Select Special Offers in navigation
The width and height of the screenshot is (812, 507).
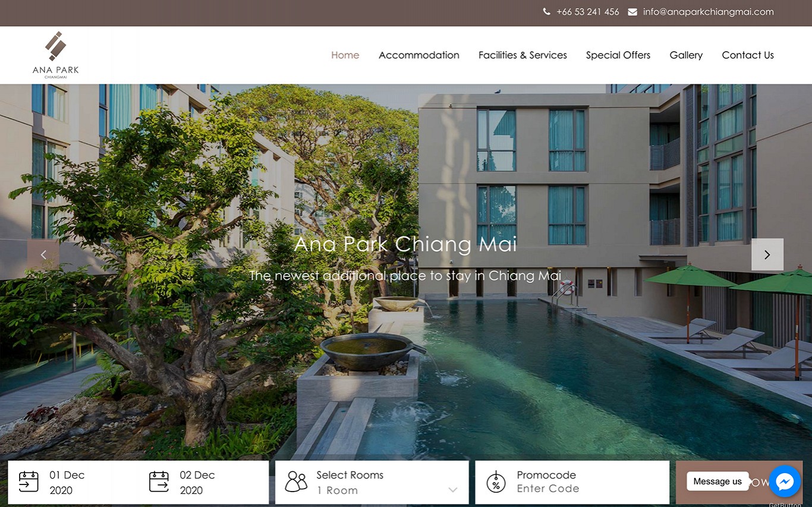618,55
